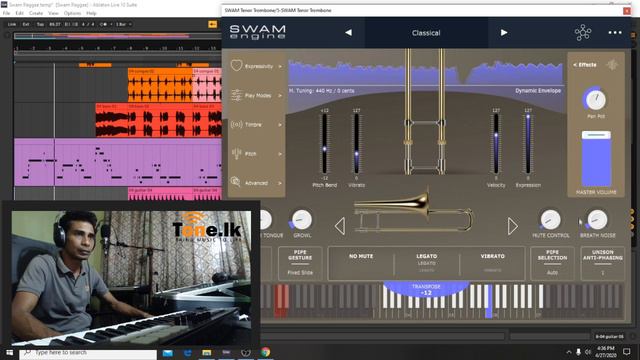Toggle the LEGATO mode cell
This screenshot has width=640, height=360.
pyautogui.click(x=427, y=263)
